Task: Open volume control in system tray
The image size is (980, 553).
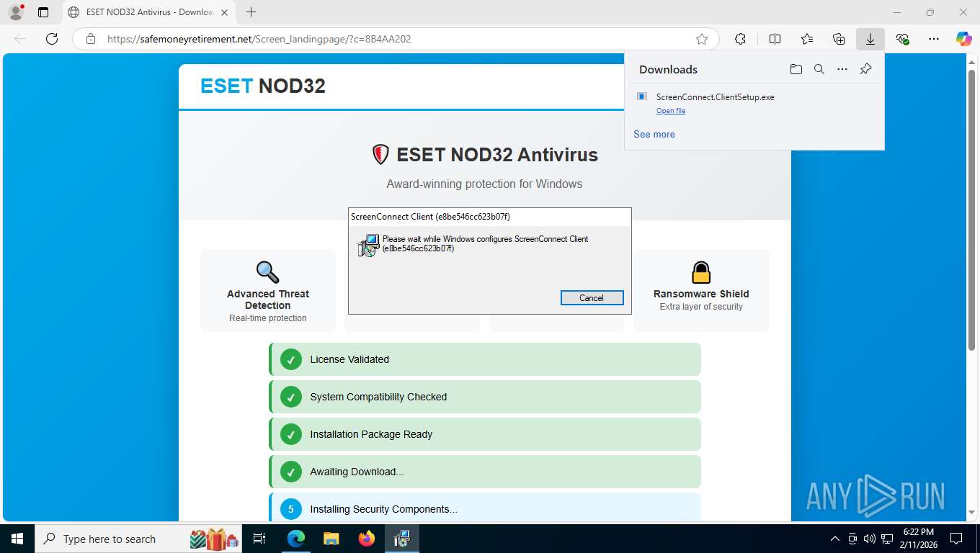Action: 869,539
